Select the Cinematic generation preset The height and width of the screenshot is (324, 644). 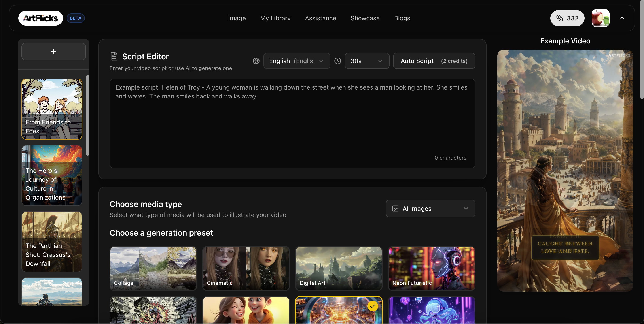(246, 269)
